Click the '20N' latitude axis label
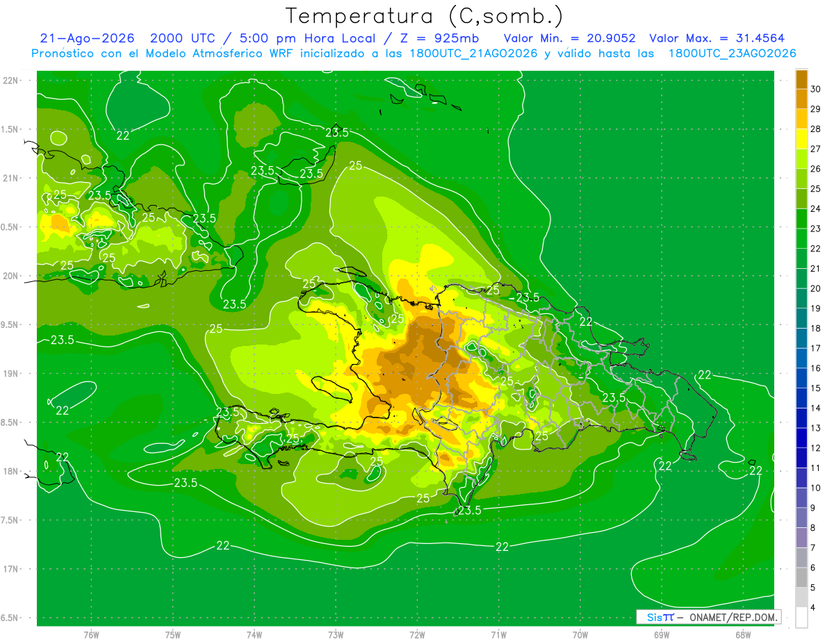The height and width of the screenshot is (644, 834). [x=11, y=276]
